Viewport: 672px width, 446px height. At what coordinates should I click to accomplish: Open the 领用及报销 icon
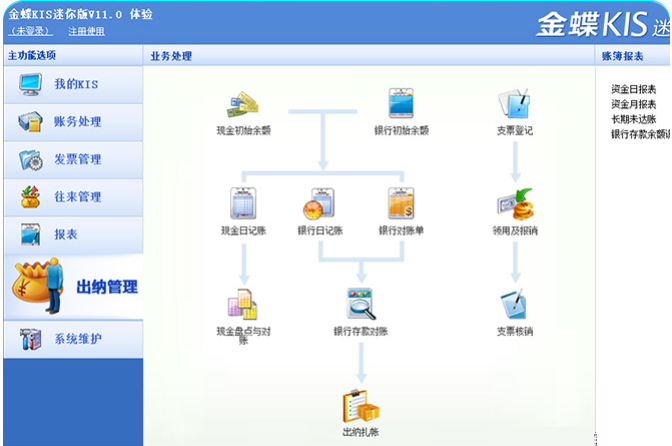(x=516, y=204)
